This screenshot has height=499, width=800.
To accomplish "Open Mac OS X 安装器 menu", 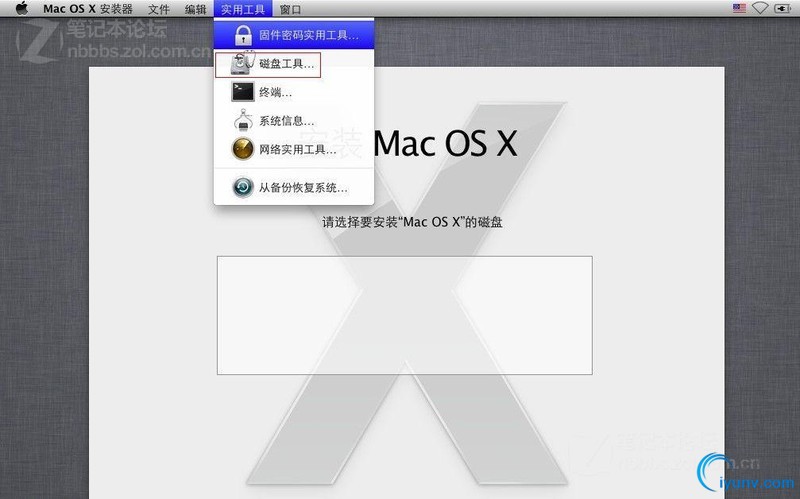I will 88,9.
